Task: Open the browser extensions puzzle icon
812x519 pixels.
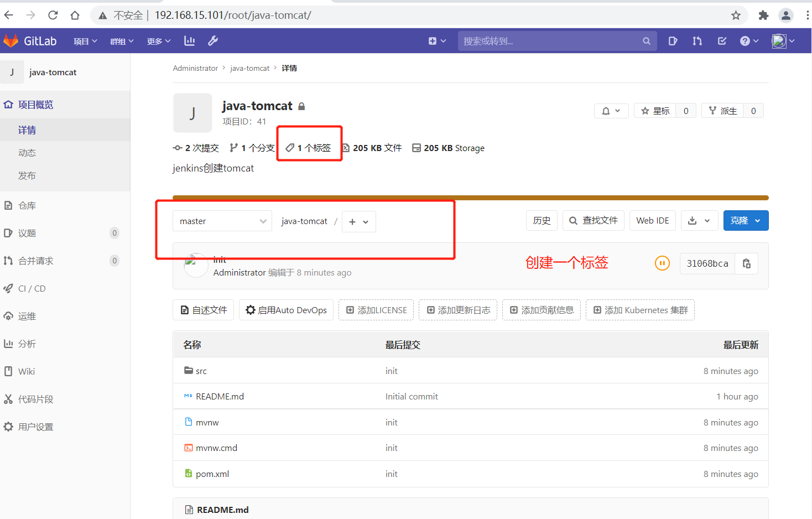Action: tap(763, 15)
